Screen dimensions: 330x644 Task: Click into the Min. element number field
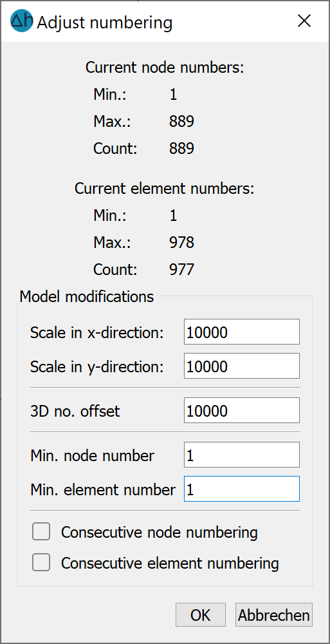242,489
